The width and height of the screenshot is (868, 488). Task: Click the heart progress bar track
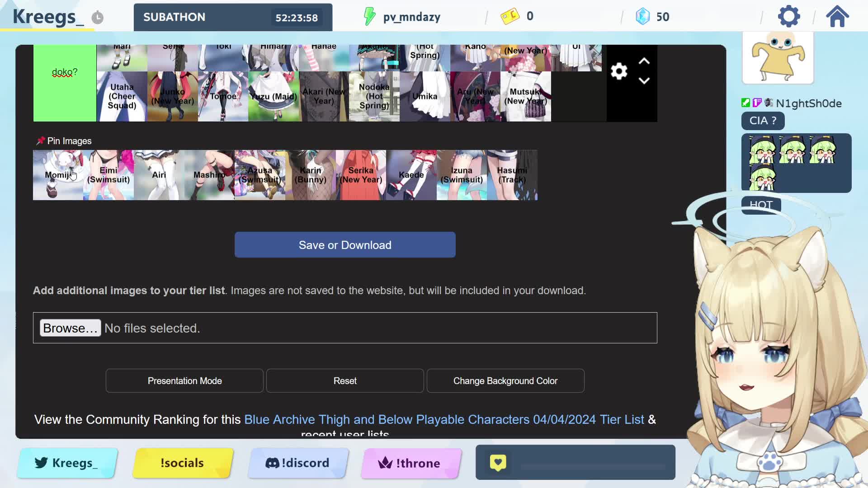[x=593, y=467]
